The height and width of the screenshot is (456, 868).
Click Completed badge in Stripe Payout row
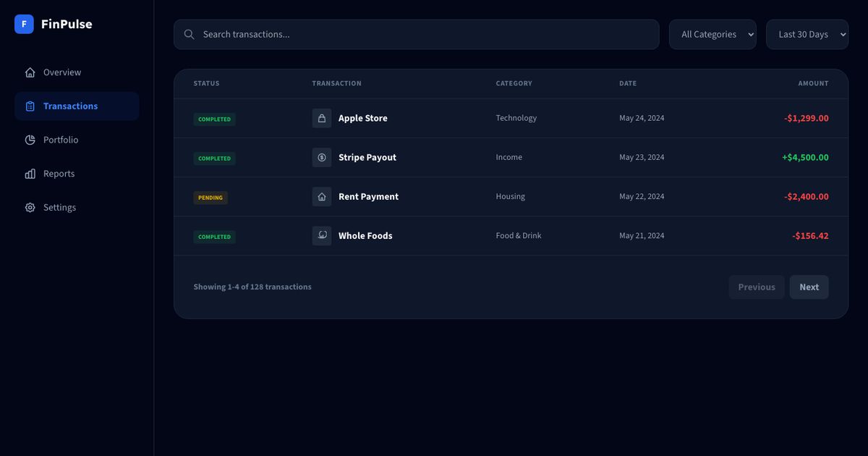[x=214, y=159]
